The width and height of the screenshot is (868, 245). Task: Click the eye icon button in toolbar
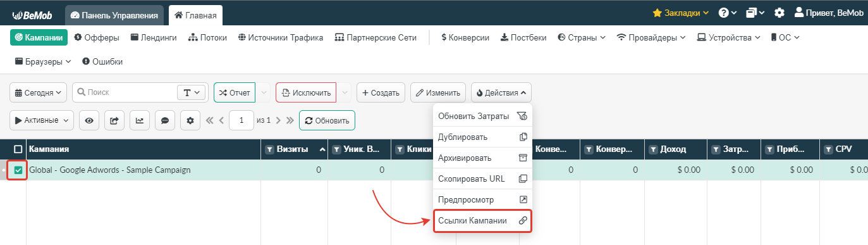[89, 120]
